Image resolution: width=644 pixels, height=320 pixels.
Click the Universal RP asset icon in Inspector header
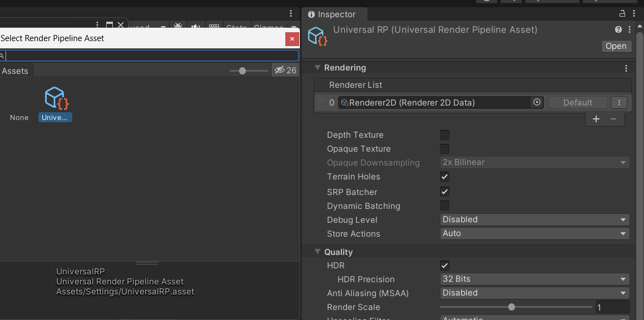tap(318, 36)
